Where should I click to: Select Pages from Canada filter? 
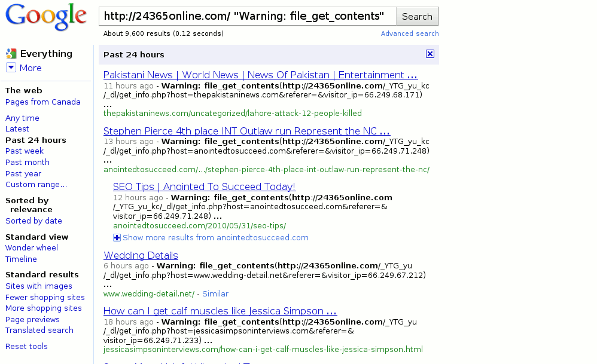click(43, 102)
